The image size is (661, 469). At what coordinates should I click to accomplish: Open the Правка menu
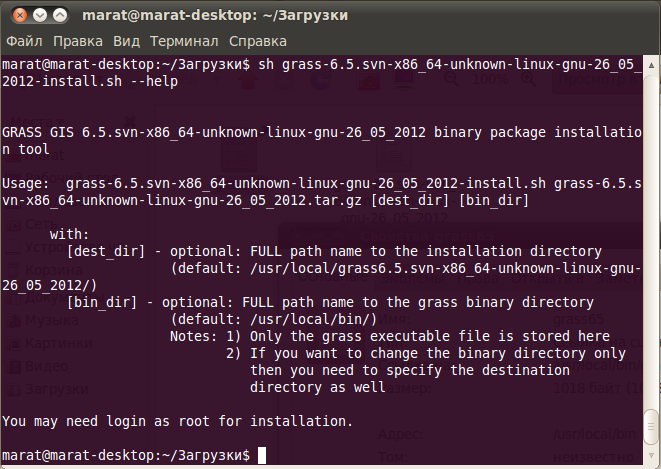78,41
